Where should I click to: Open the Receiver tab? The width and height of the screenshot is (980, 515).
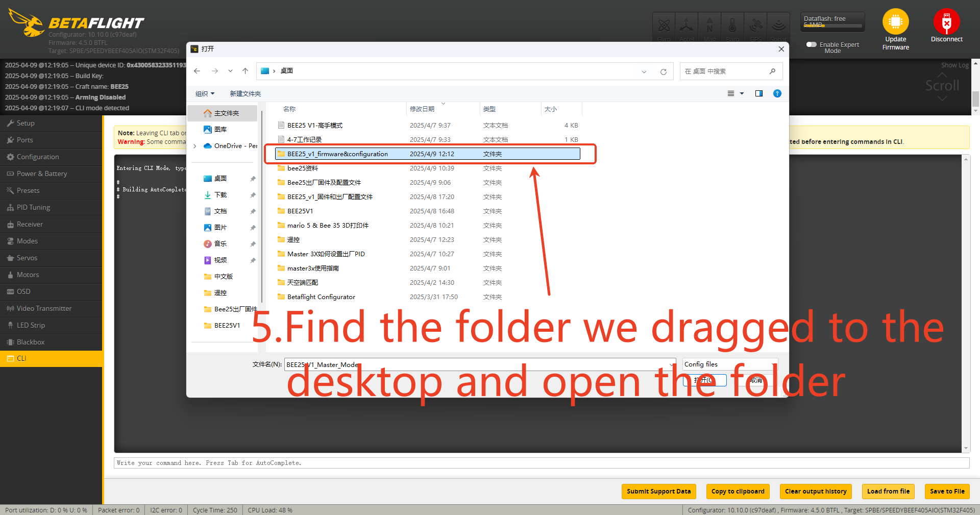click(51, 224)
